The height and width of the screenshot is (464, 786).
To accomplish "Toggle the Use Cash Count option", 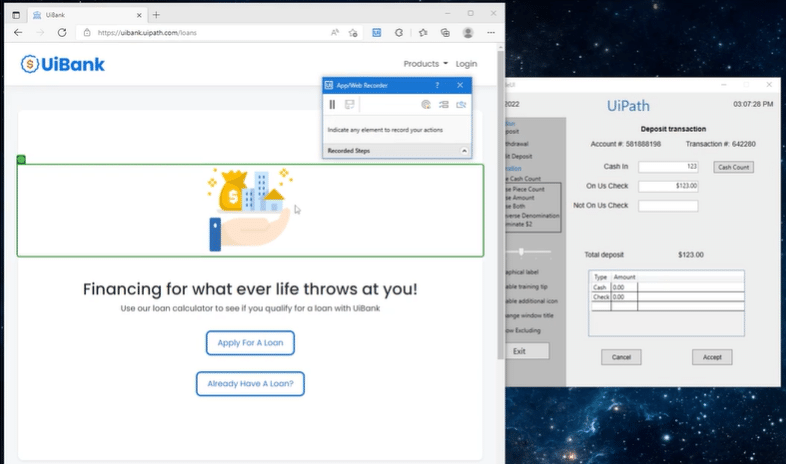I will pos(523,178).
